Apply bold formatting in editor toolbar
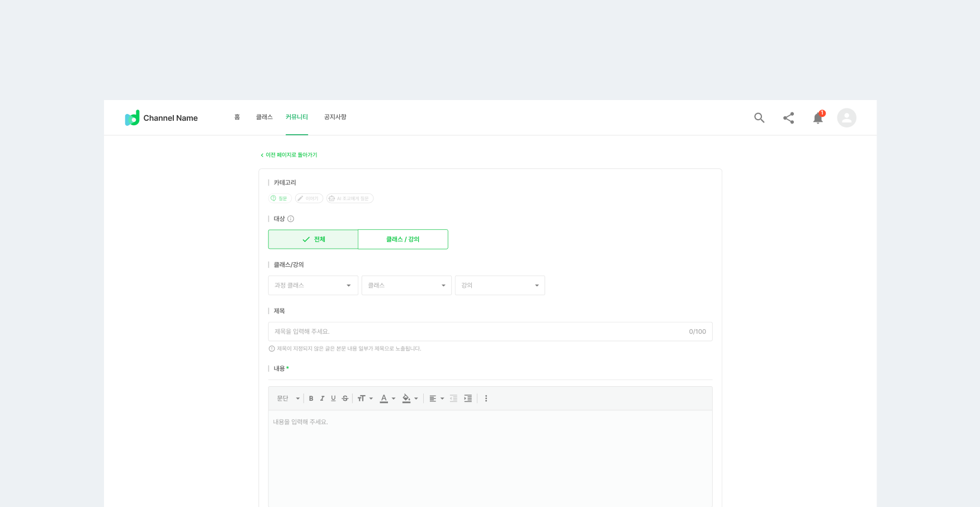The width and height of the screenshot is (980, 507). coord(311,399)
